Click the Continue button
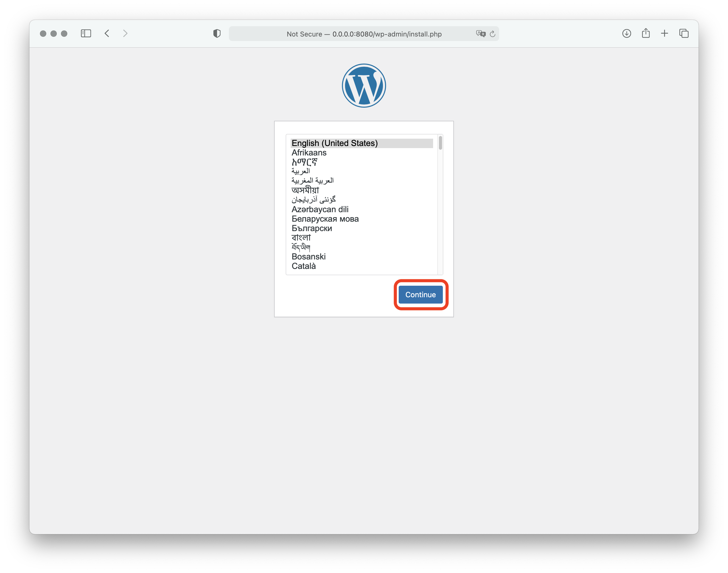Screen dimensions: 728x573 (421, 295)
